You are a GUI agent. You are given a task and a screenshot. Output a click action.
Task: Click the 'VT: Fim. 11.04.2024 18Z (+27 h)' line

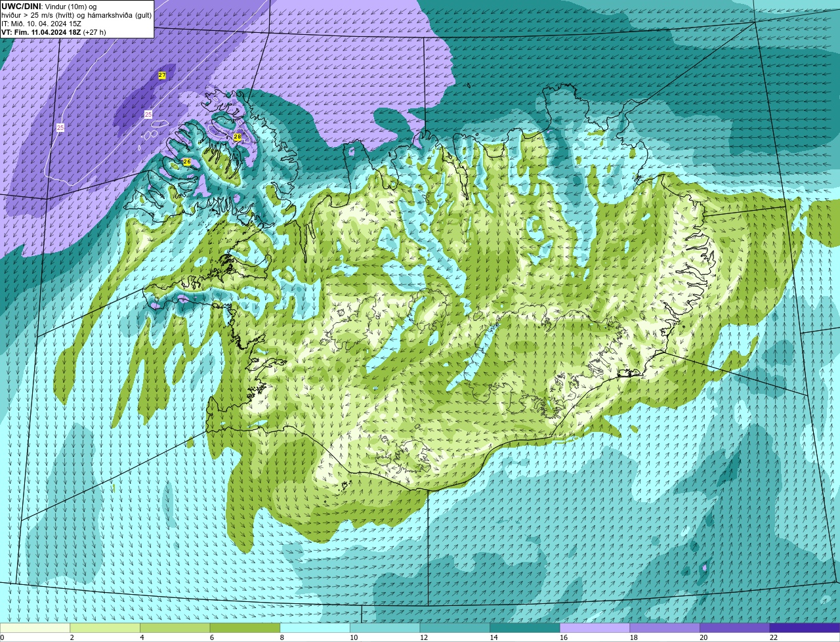[x=54, y=32]
